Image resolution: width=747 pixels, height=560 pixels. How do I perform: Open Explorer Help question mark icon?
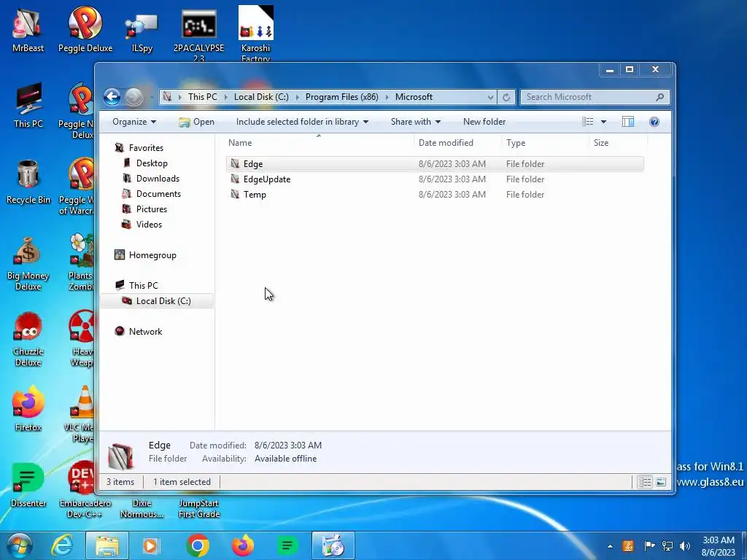click(654, 122)
